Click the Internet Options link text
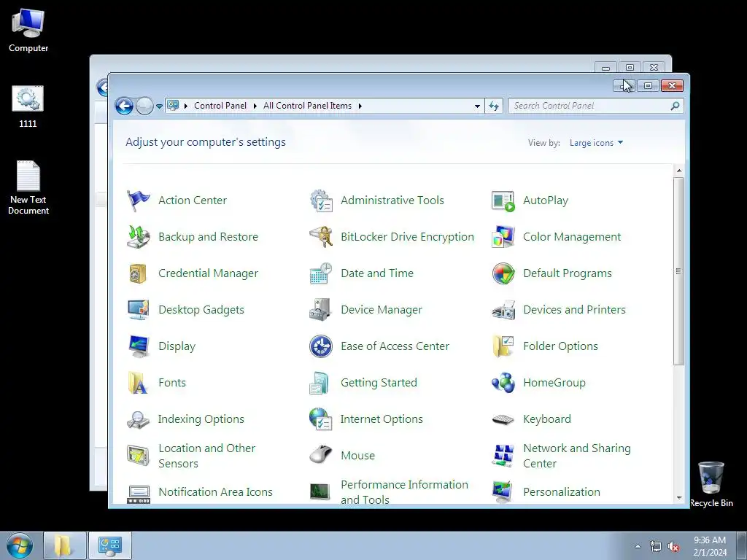The height and width of the screenshot is (560, 747). coord(382,419)
